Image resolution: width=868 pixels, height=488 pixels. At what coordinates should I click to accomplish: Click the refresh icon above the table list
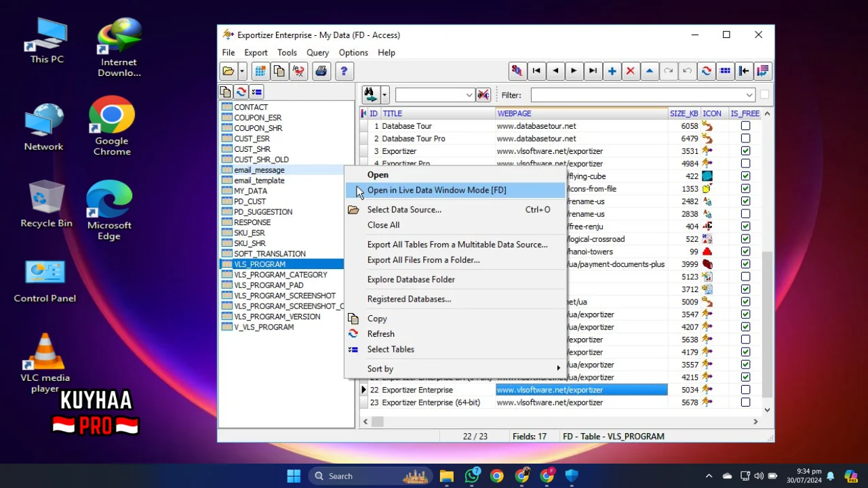pyautogui.click(x=241, y=92)
